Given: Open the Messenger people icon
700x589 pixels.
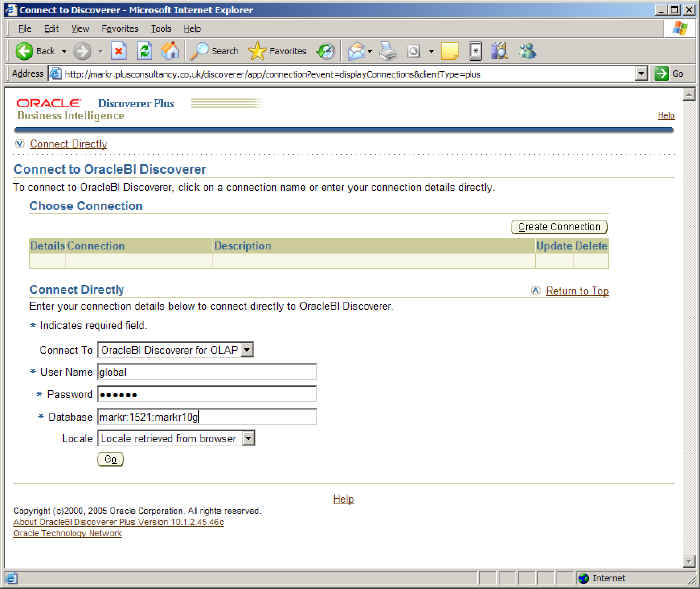Looking at the screenshot, I should 527,51.
